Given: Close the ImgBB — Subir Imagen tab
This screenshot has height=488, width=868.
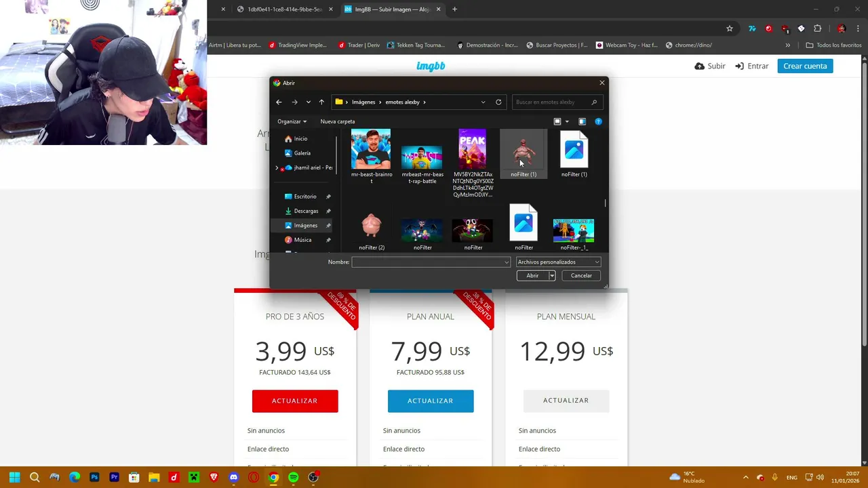Looking at the screenshot, I should pyautogui.click(x=439, y=9).
